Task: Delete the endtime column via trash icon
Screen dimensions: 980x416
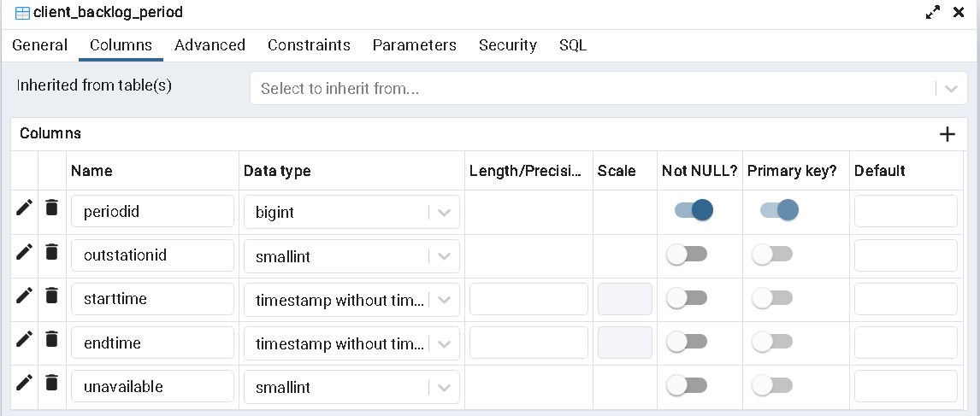Action: 51,338
